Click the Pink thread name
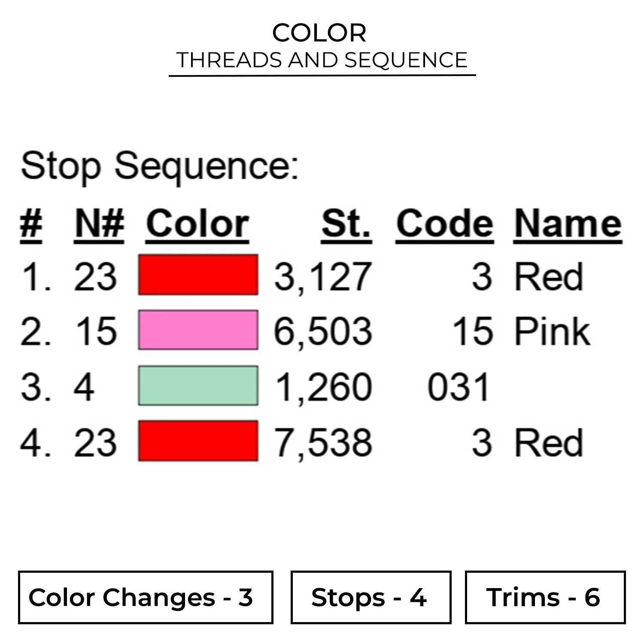 [552, 331]
